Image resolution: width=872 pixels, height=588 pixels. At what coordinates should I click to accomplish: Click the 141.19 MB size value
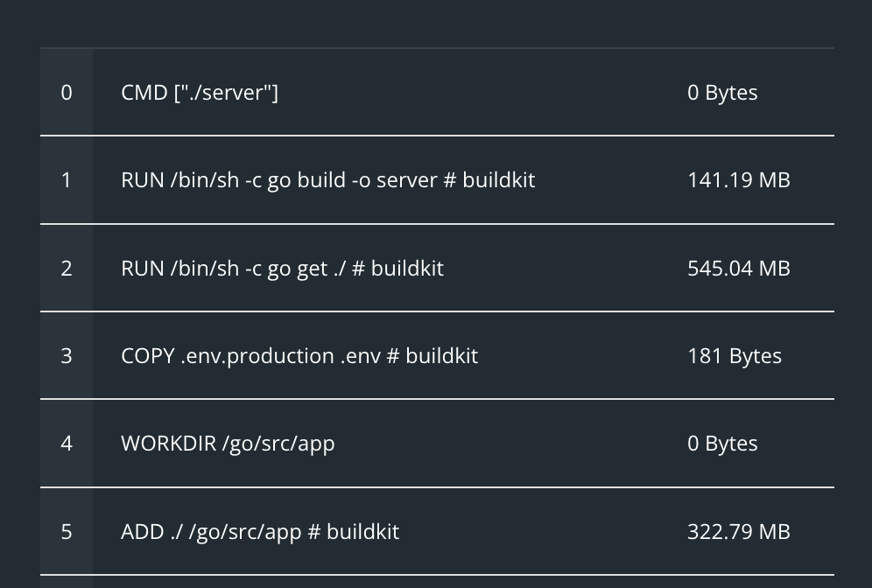738,179
